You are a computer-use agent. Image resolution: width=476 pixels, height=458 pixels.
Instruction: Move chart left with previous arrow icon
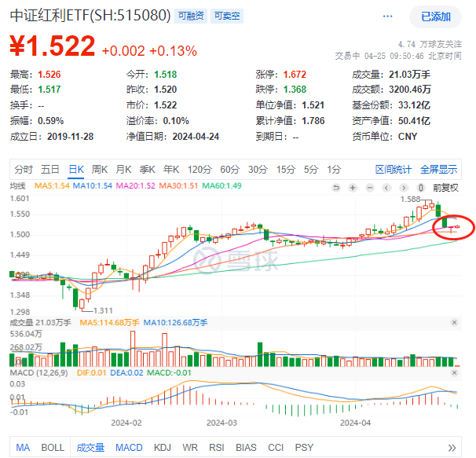[x=386, y=188]
